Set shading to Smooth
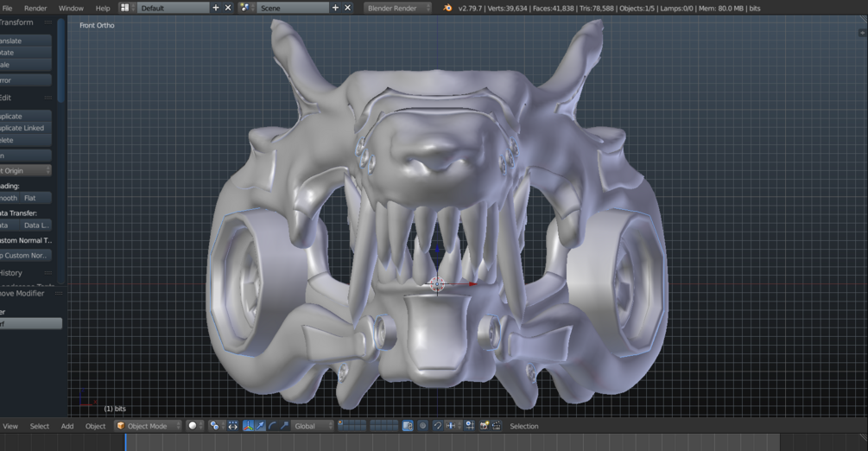 10,198
